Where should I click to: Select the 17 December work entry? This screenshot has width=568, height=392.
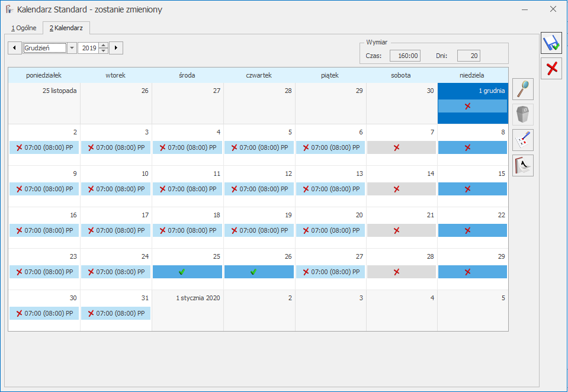[x=115, y=230]
